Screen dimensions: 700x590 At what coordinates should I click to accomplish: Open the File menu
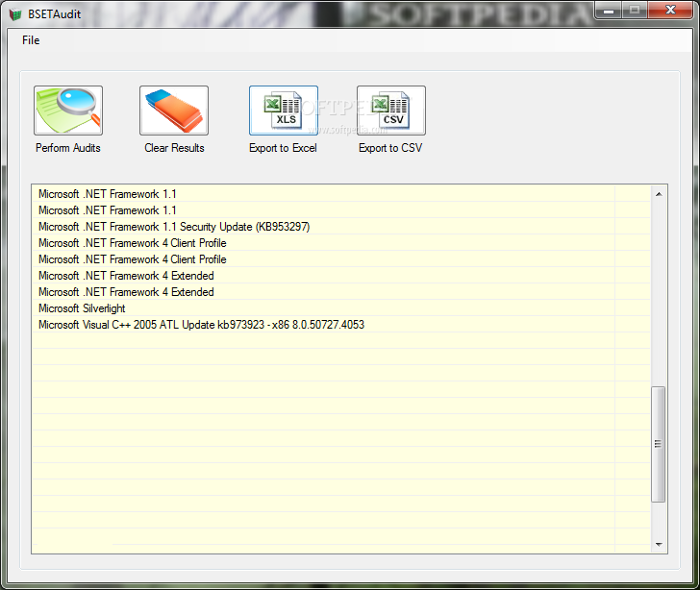tap(31, 40)
